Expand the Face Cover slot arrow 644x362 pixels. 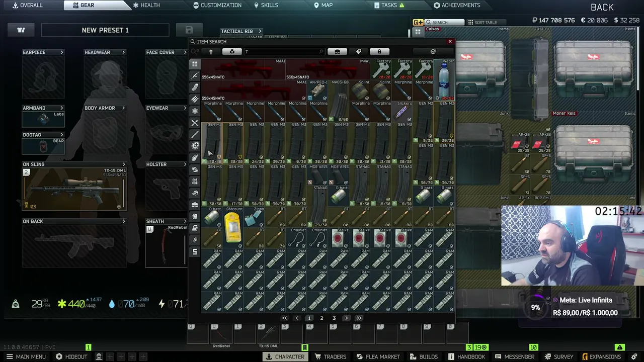tap(185, 52)
